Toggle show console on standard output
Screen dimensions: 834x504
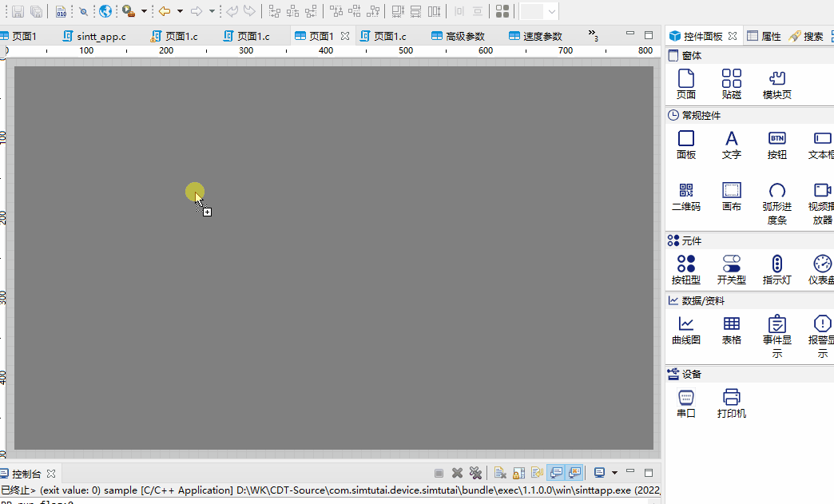click(x=558, y=473)
